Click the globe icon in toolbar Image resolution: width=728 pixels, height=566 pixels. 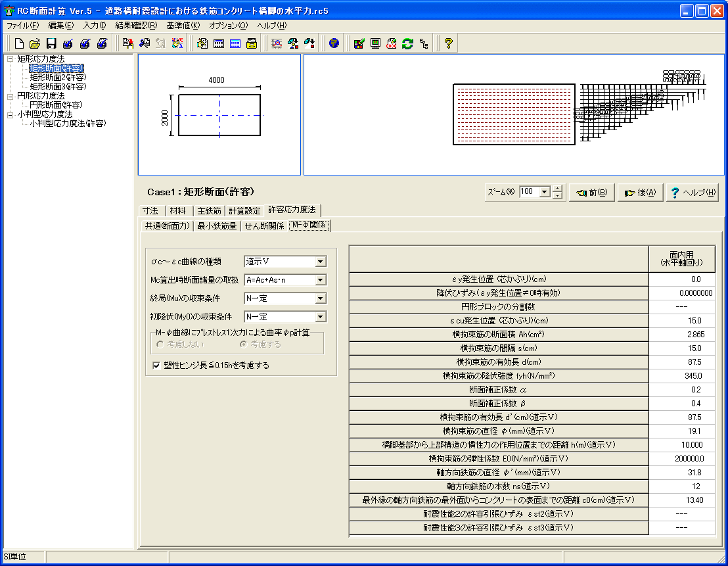(x=334, y=44)
